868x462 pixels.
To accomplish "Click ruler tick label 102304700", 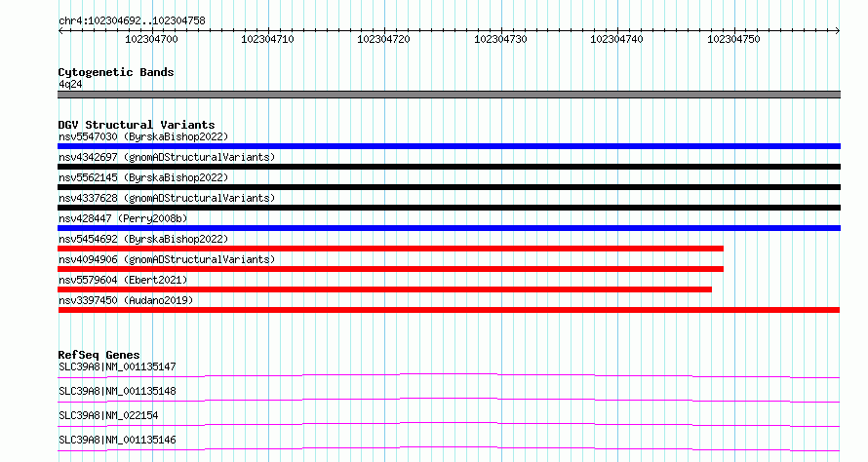I will pos(151,39).
